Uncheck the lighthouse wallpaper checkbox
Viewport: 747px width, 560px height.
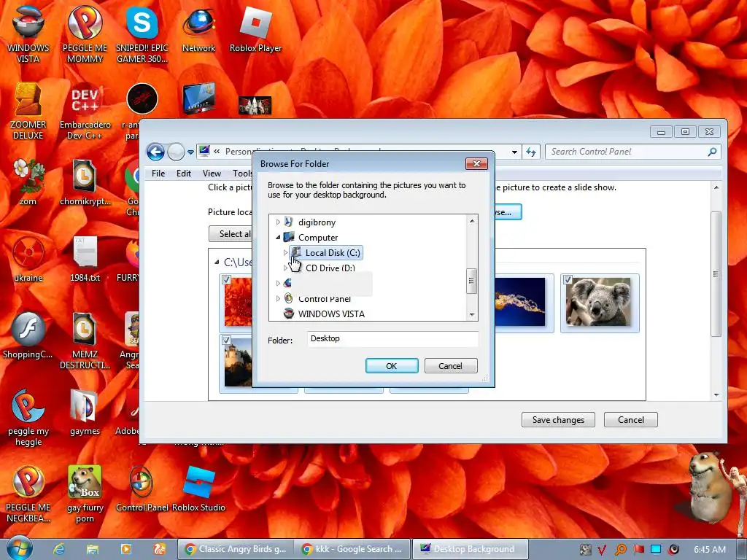tap(226, 340)
